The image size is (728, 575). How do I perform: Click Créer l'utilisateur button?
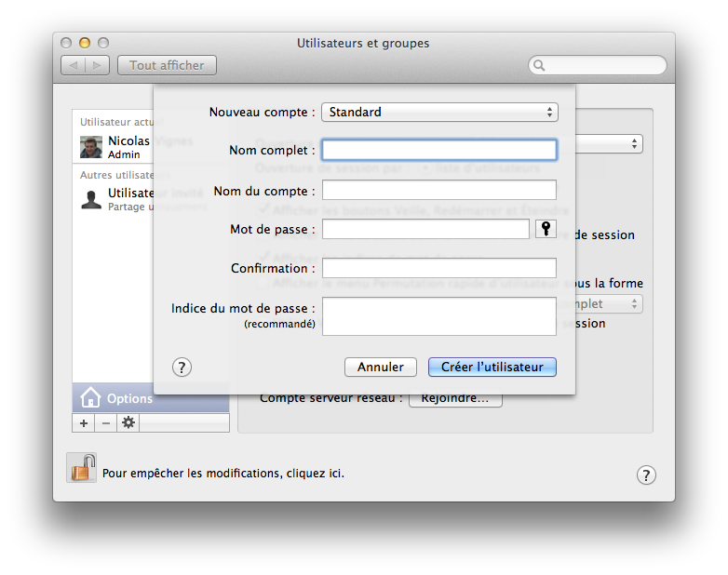pos(492,367)
